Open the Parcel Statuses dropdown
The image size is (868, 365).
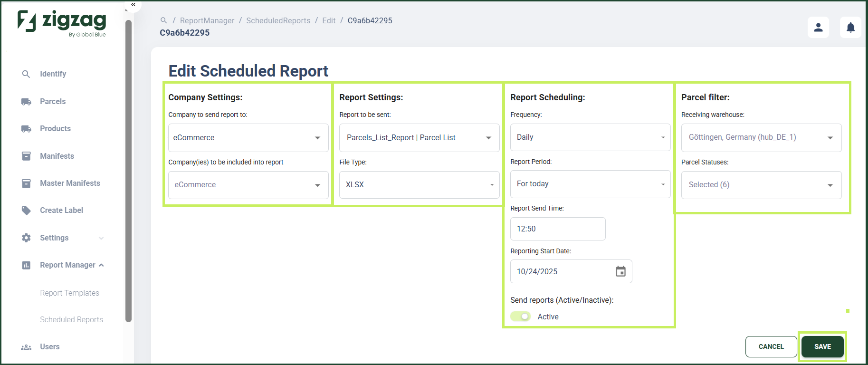tap(762, 185)
